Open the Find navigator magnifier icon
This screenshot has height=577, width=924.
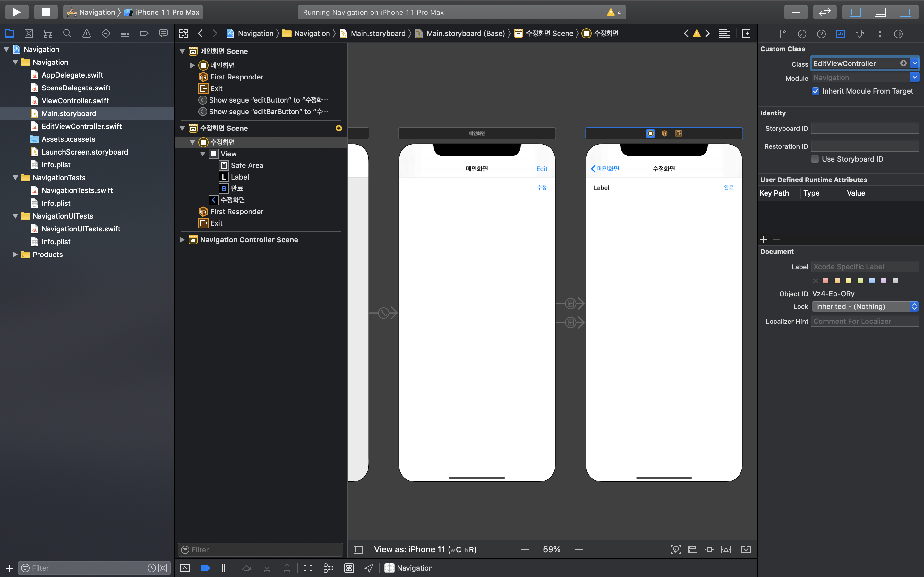[x=67, y=34]
